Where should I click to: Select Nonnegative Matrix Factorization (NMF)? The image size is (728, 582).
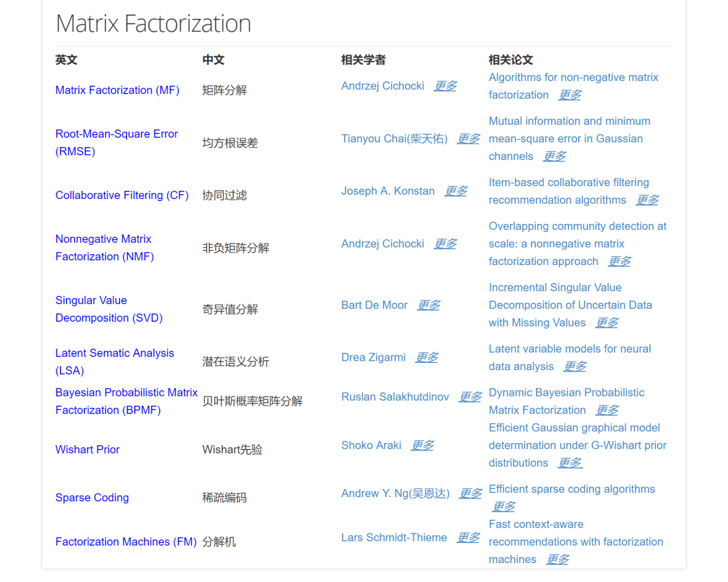pos(104,248)
